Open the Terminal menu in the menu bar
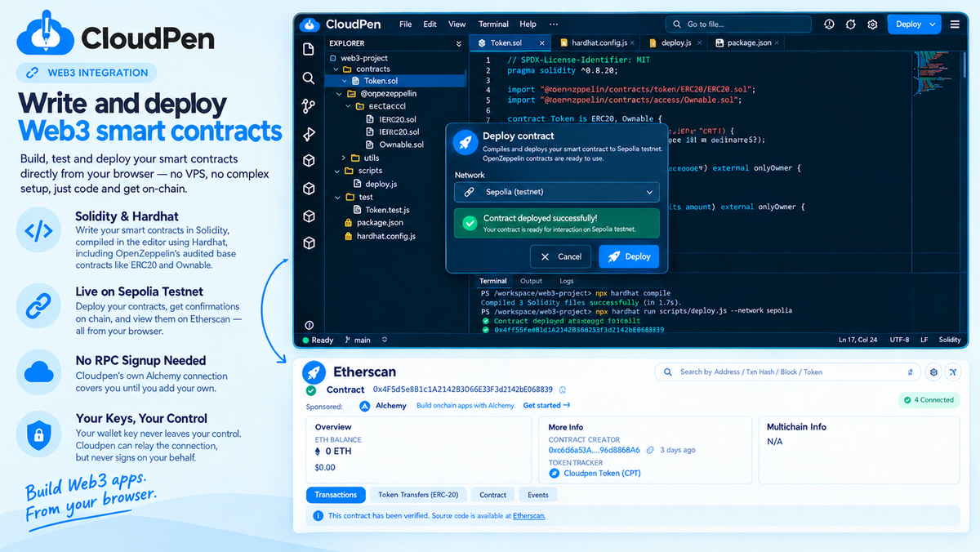Image resolution: width=980 pixels, height=552 pixels. (493, 24)
